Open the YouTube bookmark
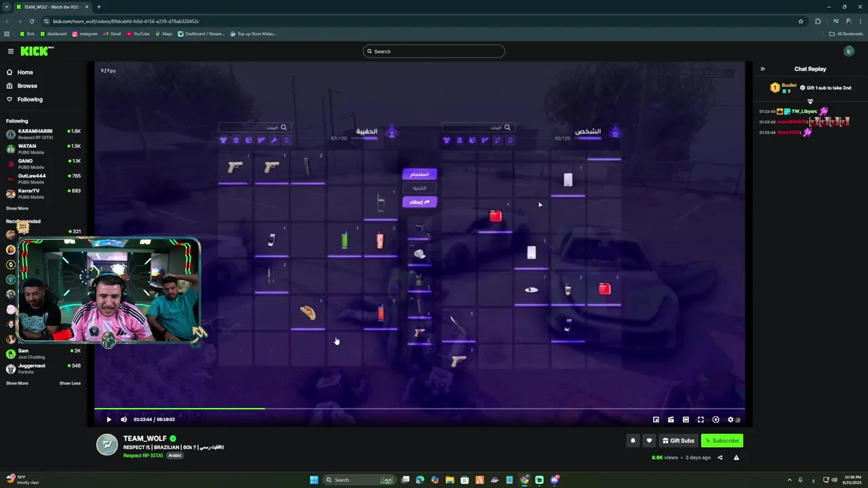Viewport: 868px width, 488px height. point(138,34)
